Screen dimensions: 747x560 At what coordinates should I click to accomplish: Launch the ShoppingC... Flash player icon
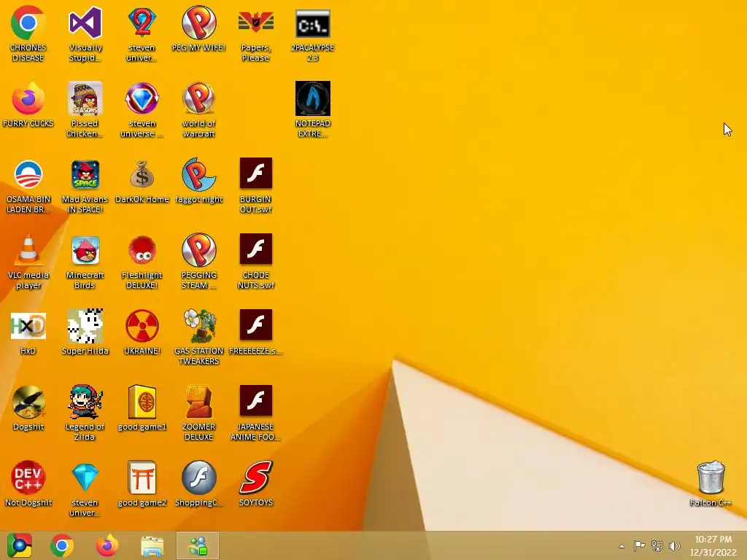point(198,478)
